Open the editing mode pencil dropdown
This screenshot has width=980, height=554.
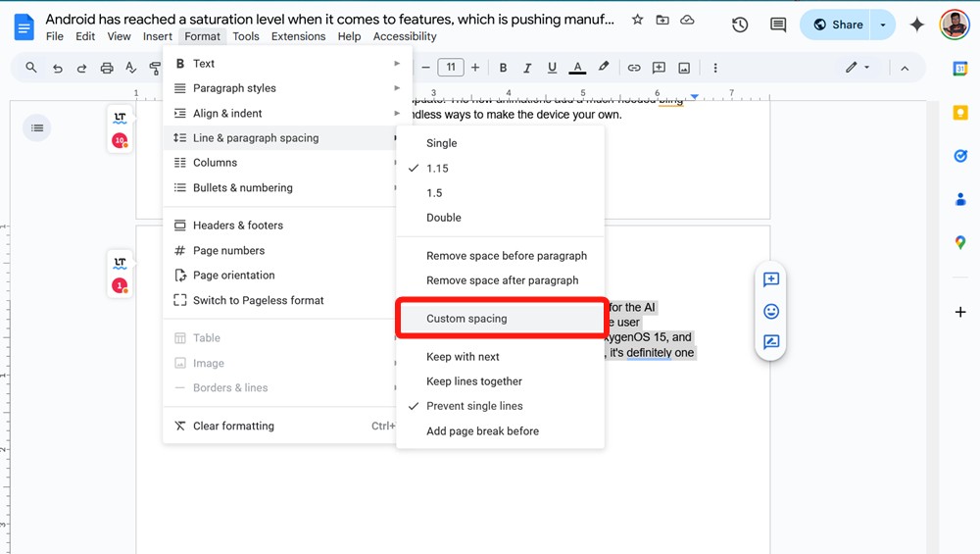click(x=857, y=68)
